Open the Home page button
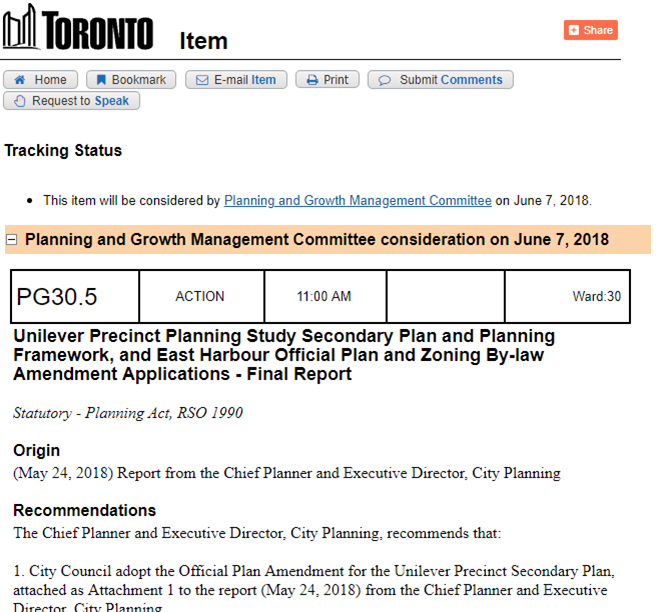658x612 pixels. 40,80
